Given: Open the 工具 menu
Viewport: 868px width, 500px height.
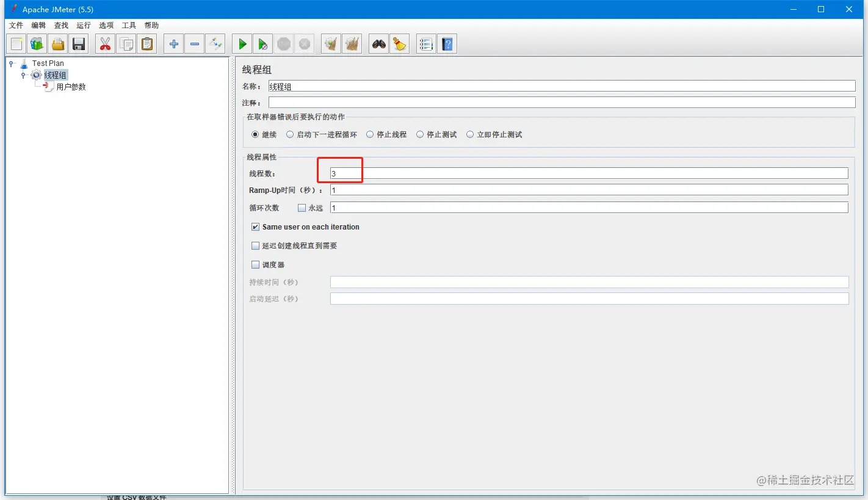Looking at the screenshot, I should pyautogui.click(x=129, y=26).
